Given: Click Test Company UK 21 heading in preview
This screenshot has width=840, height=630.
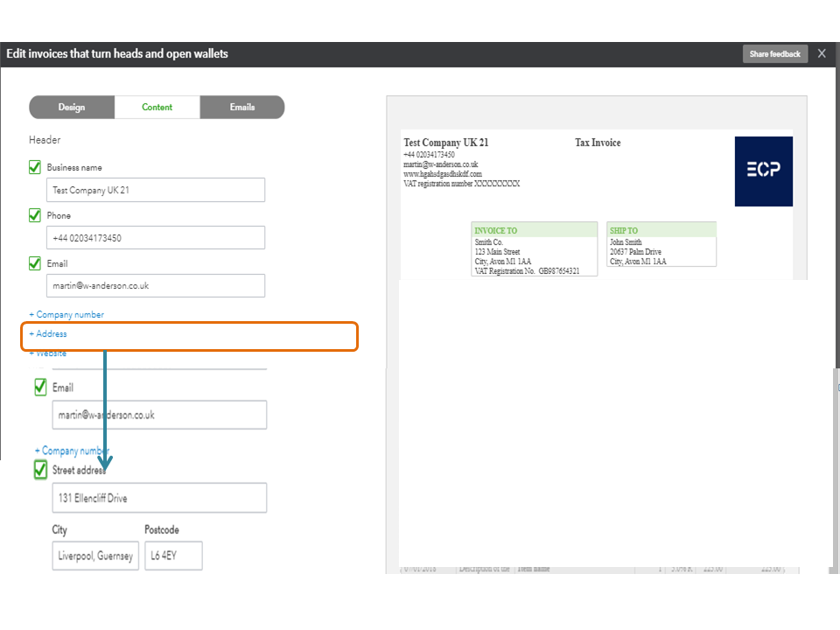Looking at the screenshot, I should [446, 143].
